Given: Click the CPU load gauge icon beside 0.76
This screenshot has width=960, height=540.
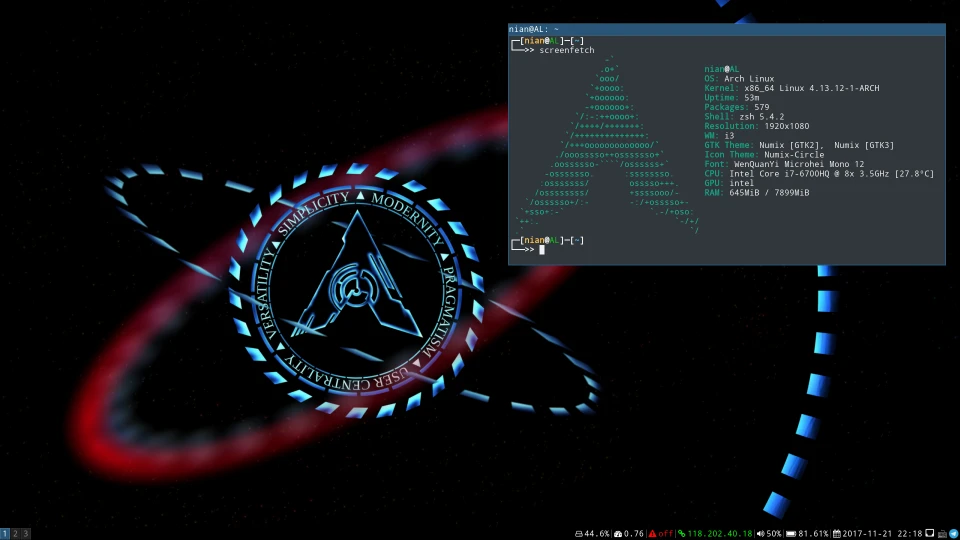Looking at the screenshot, I should click(618, 534).
